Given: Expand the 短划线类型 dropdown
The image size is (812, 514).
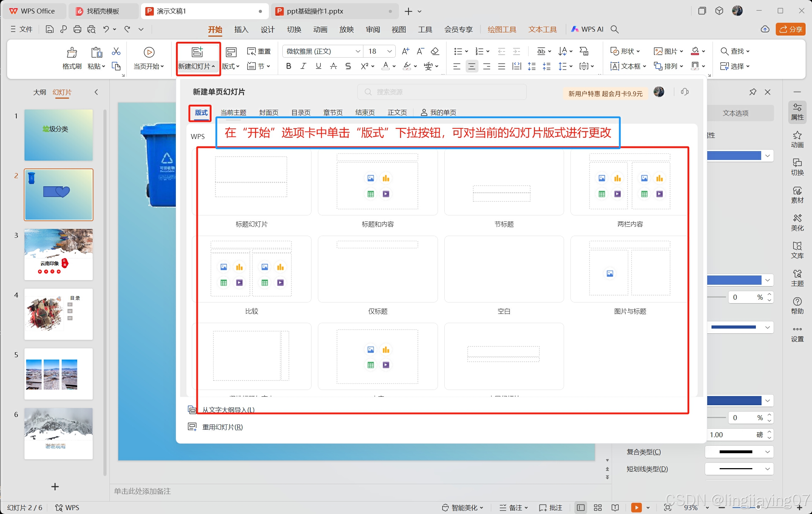Looking at the screenshot, I should click(x=767, y=469).
